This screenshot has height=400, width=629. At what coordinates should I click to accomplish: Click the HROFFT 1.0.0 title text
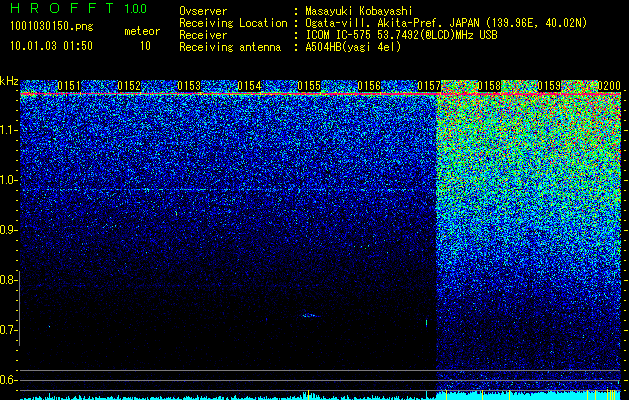(79, 8)
